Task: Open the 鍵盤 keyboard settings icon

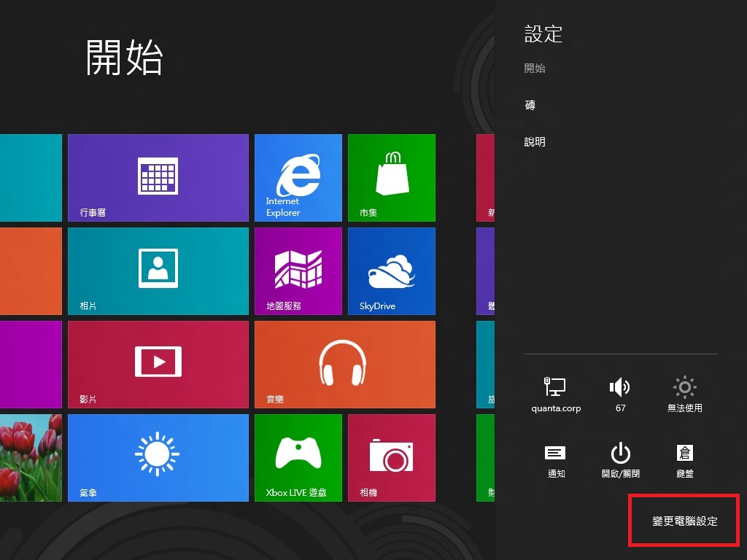Action: coord(684,452)
